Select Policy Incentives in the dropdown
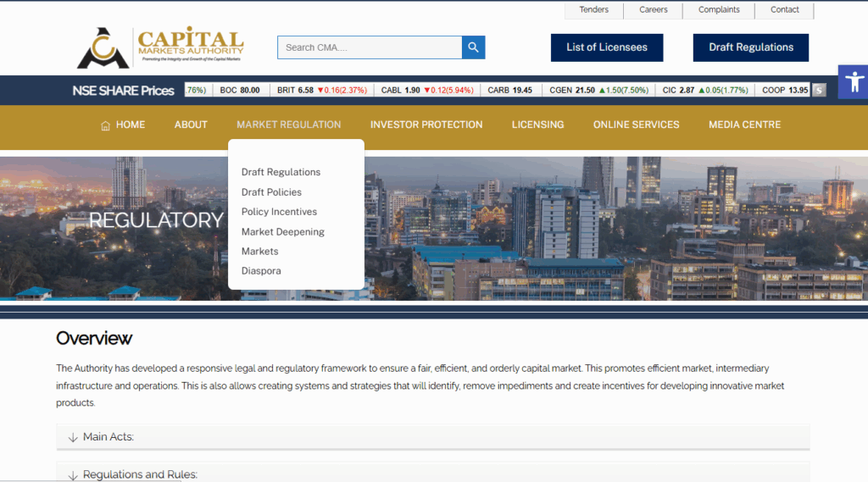This screenshot has width=868, height=482. [279, 212]
